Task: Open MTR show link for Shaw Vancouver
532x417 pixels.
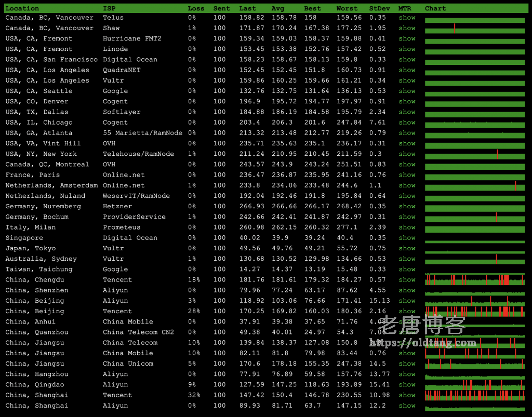Action: pyautogui.click(x=407, y=28)
